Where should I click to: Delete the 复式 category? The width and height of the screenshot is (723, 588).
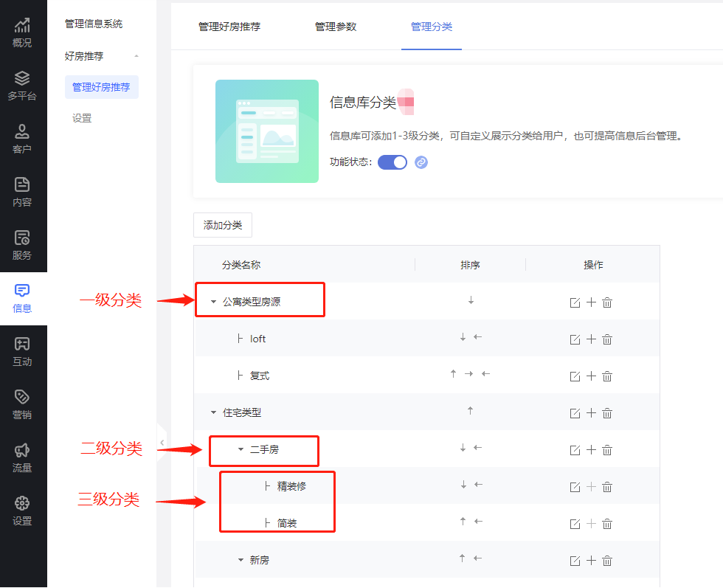(x=607, y=376)
